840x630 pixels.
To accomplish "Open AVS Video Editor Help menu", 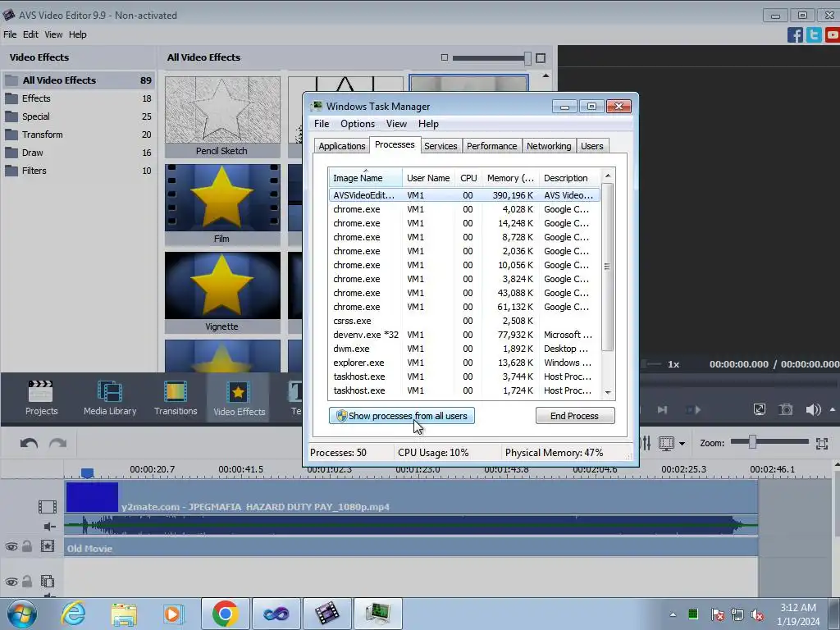I will (77, 34).
